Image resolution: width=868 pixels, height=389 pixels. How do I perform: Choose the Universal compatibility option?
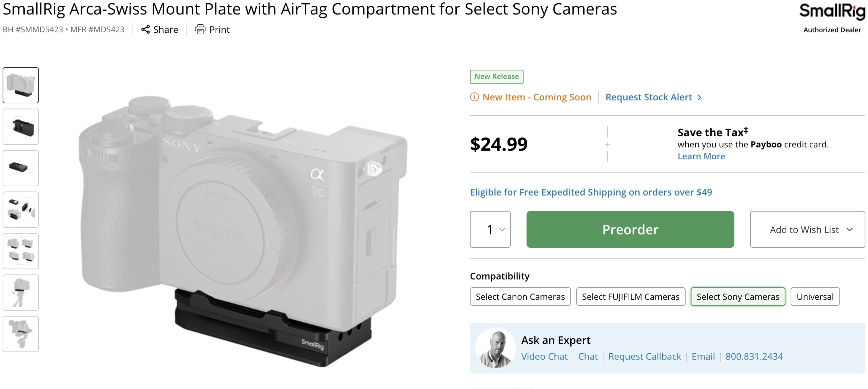[x=815, y=297]
